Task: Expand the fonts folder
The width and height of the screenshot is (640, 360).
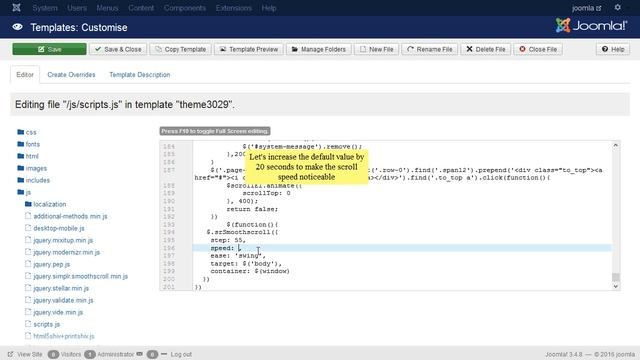Action: click(x=33, y=144)
